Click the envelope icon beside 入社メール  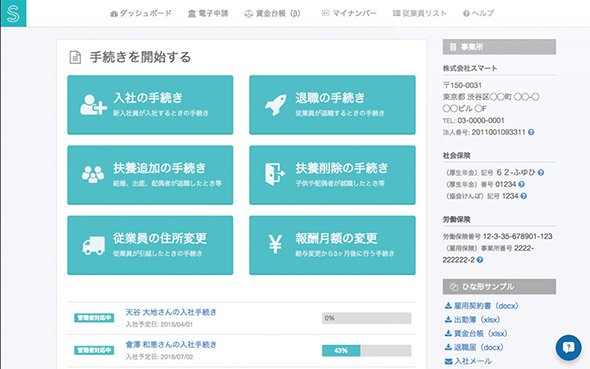(449, 361)
